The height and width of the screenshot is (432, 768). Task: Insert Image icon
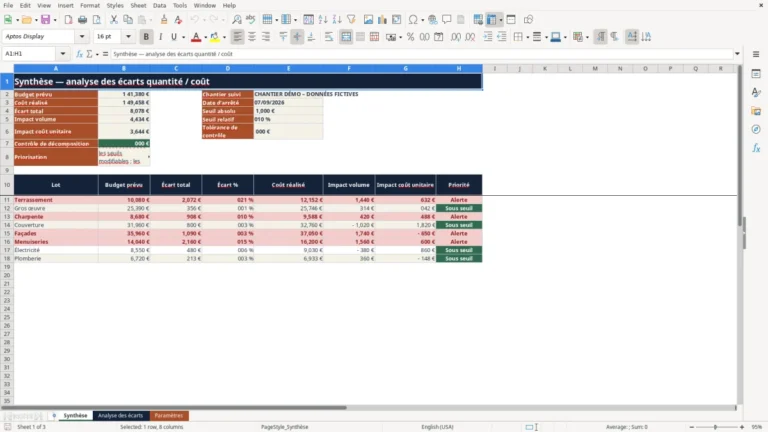368,20
